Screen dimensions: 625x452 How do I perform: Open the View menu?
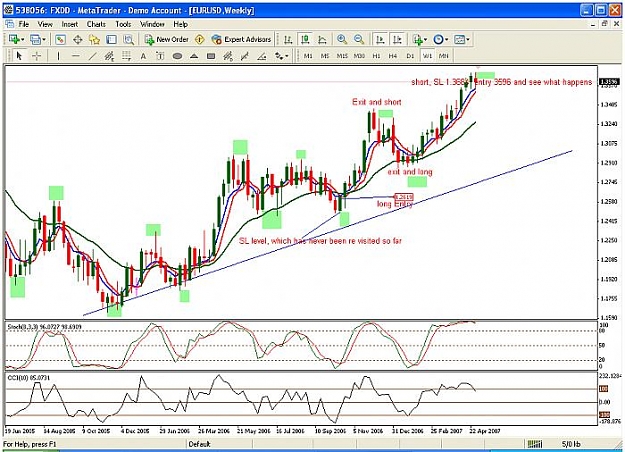[45, 24]
